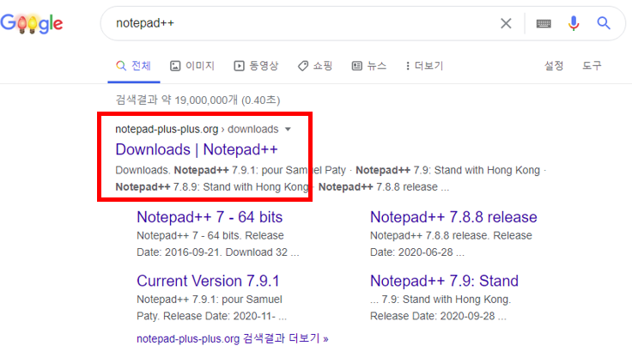Open the Notepad++ 7.9: Stand sitelink
The height and width of the screenshot is (364, 632).
(444, 281)
